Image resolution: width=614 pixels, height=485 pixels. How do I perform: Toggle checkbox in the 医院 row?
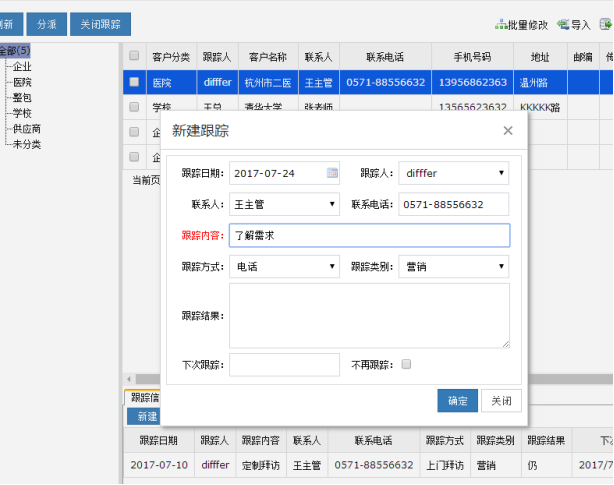[x=134, y=82]
